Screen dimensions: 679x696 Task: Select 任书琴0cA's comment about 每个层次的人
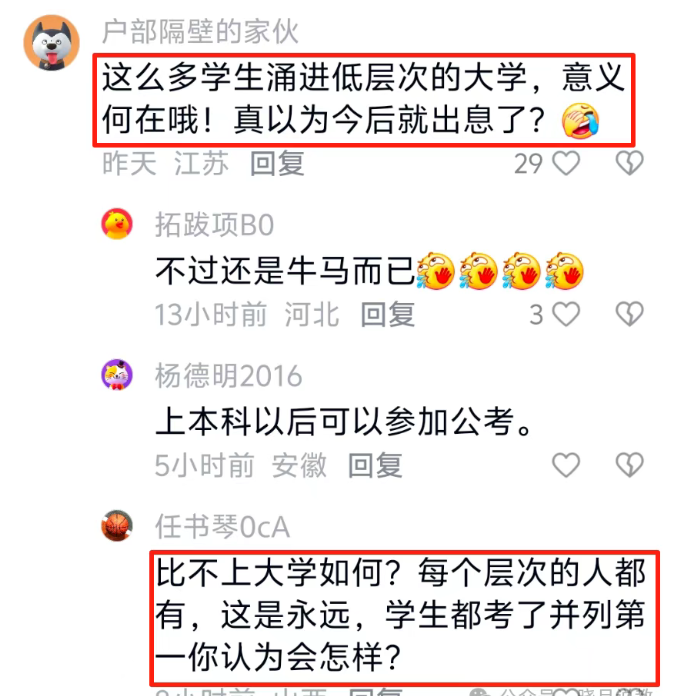click(x=404, y=617)
